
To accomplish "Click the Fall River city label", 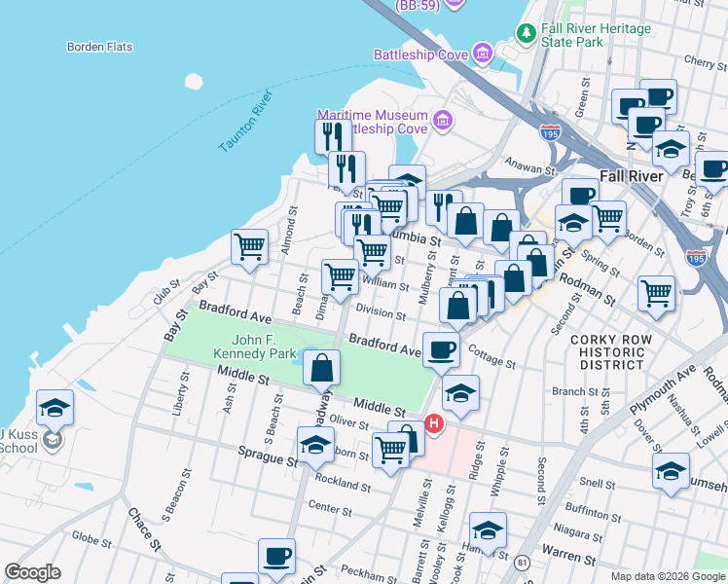I will click(632, 176).
